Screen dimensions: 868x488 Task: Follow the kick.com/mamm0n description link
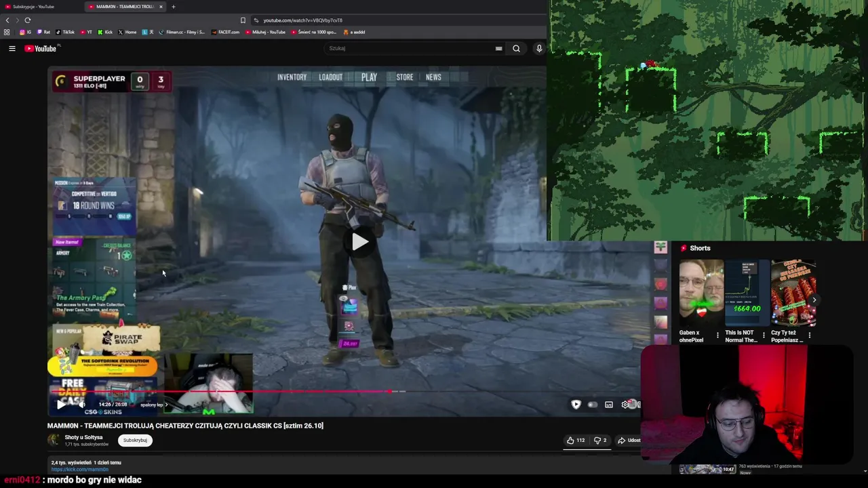tap(79, 469)
